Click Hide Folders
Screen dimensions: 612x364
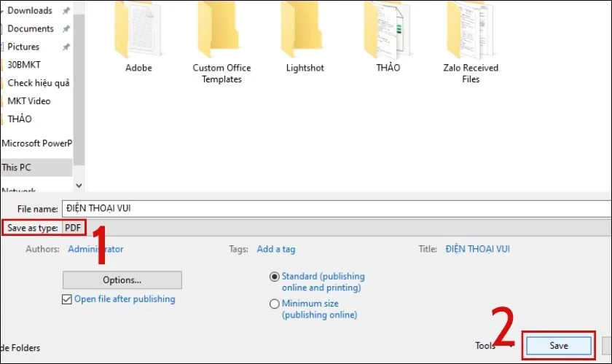[20, 347]
